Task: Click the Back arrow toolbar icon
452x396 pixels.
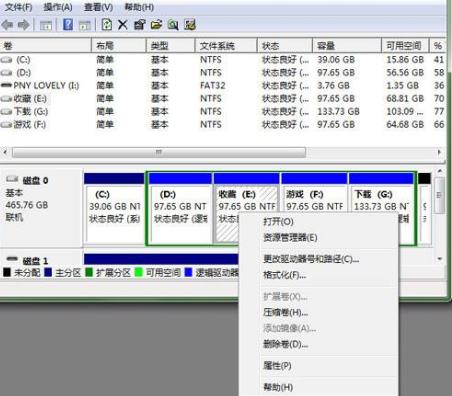Action: pyautogui.click(x=8, y=25)
